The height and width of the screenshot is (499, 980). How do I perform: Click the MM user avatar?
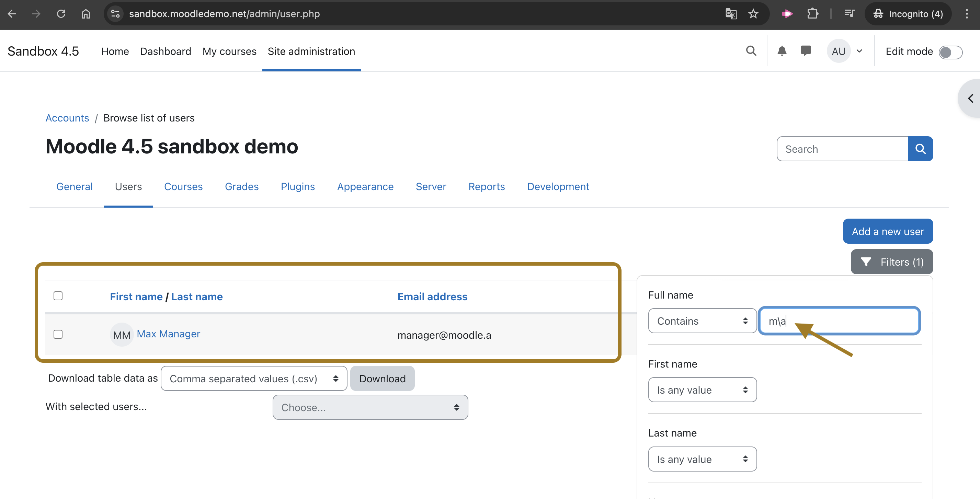pyautogui.click(x=122, y=335)
